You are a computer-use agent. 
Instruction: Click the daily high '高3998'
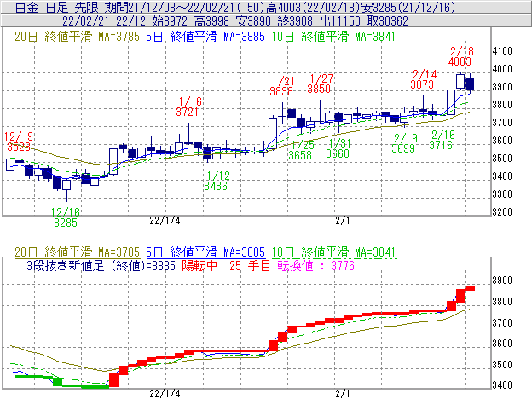coord(211,21)
